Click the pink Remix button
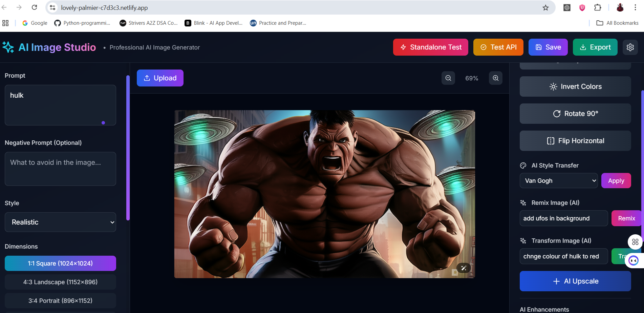This screenshot has height=313, width=644. [x=626, y=218]
